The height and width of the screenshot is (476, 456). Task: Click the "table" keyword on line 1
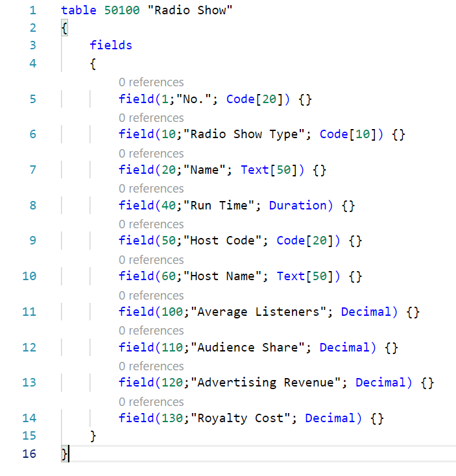pos(78,10)
